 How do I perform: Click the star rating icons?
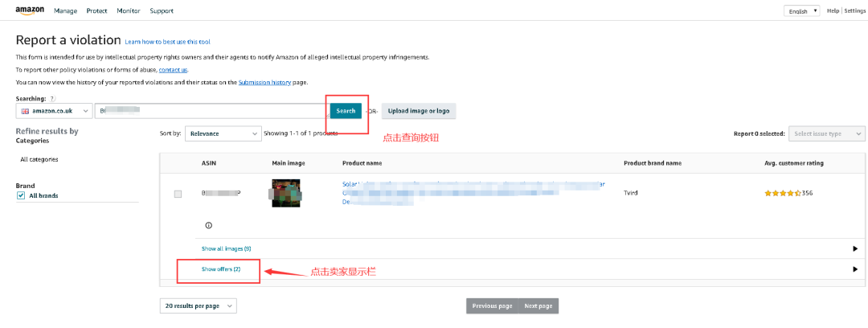coord(782,194)
